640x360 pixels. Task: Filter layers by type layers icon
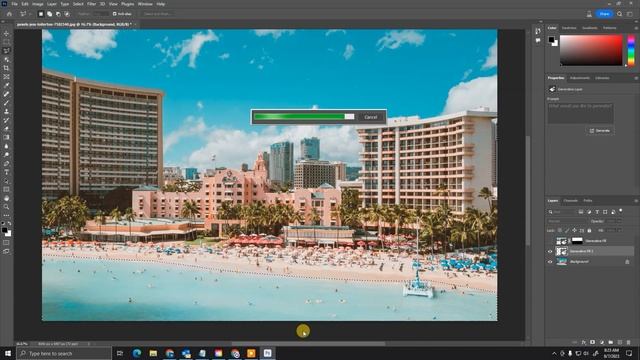point(597,212)
